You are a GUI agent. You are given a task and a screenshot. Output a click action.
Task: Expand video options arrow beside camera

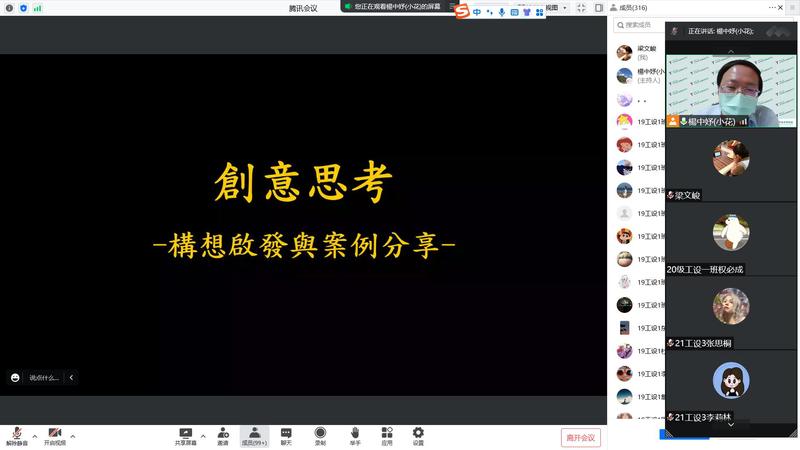point(73,436)
